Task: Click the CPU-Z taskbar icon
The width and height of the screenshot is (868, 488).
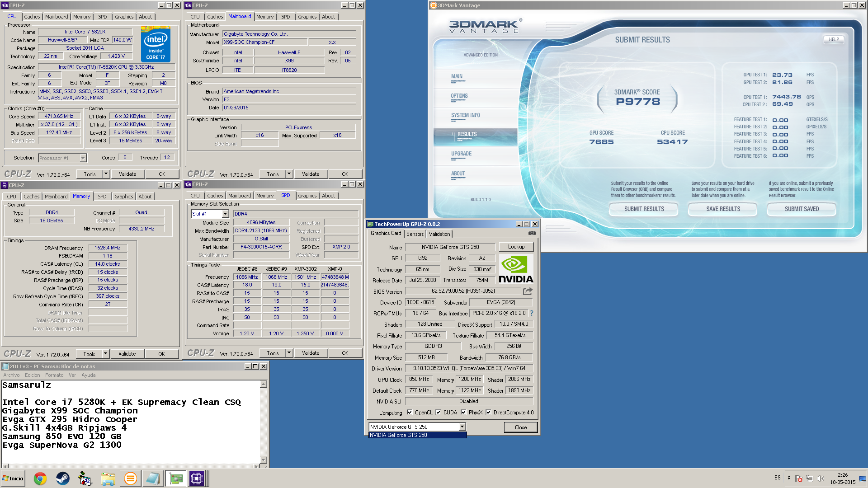Action: pyautogui.click(x=197, y=479)
